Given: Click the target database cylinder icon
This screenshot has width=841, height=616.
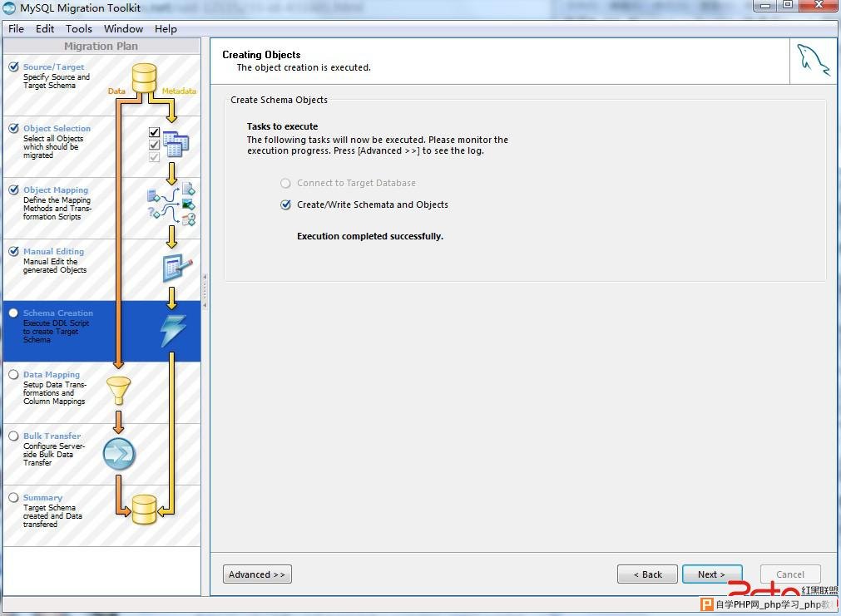Looking at the screenshot, I should [144, 509].
